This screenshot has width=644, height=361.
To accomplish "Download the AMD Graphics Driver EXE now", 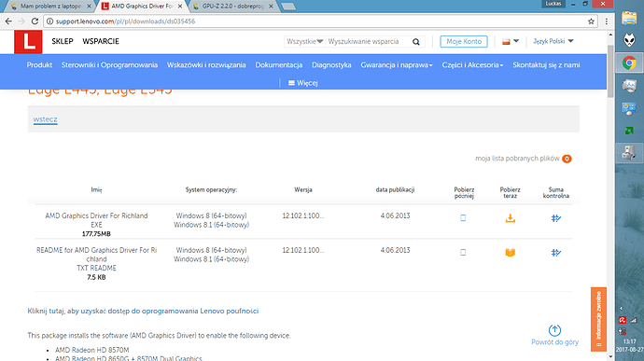I will 511,218.
